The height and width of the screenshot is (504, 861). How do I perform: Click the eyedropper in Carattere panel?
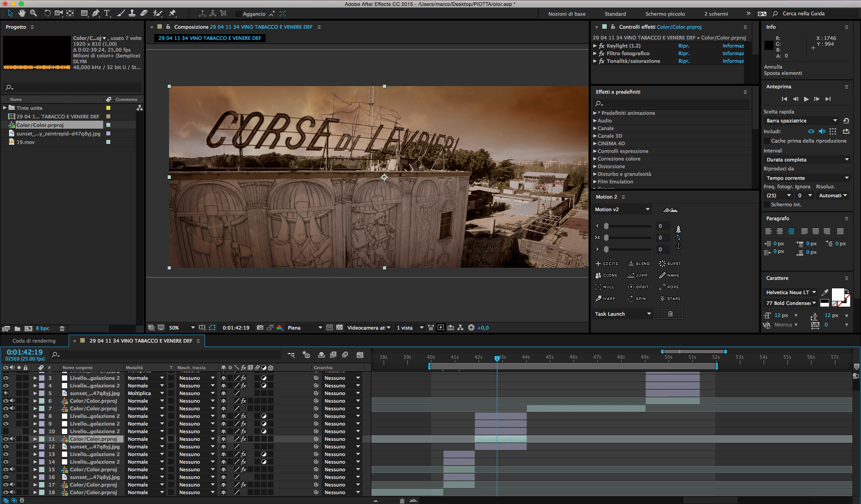tap(825, 292)
